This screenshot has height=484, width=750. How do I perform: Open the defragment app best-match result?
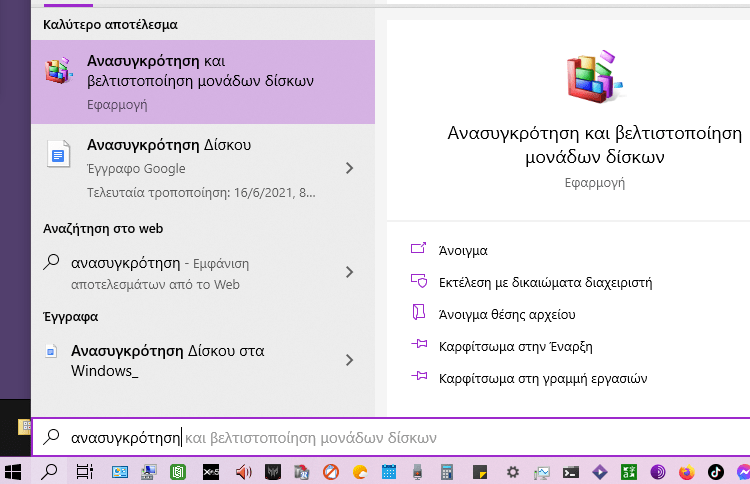tap(200, 81)
